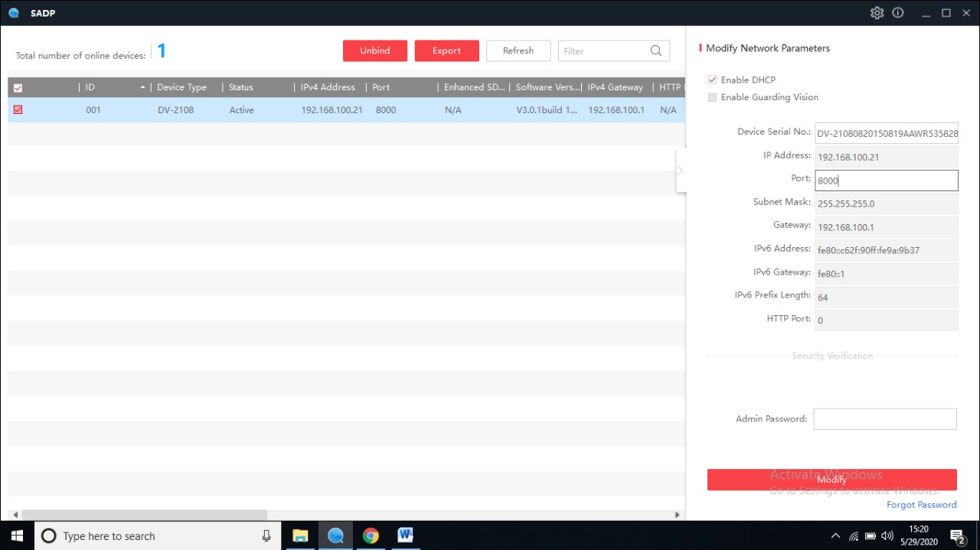Open Microsoft Word from the taskbar
Screen dimensions: 980x550
point(405,535)
